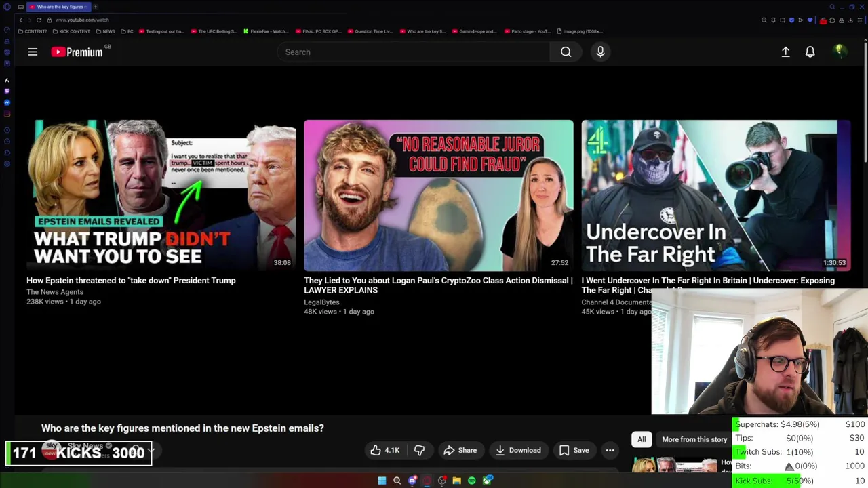Open the account avatar menu
The image size is (868, 488).
tap(840, 52)
